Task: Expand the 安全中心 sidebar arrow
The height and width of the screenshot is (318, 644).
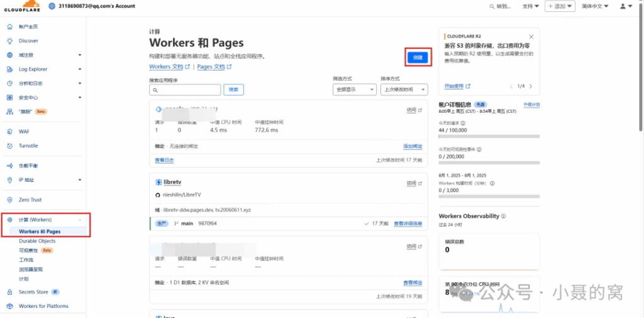Action: pos(80,98)
